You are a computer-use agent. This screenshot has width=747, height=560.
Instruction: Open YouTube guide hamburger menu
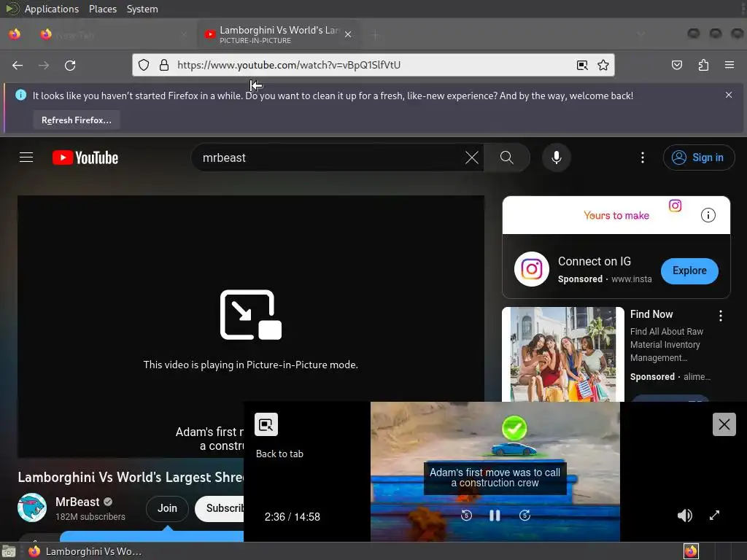[x=26, y=157]
